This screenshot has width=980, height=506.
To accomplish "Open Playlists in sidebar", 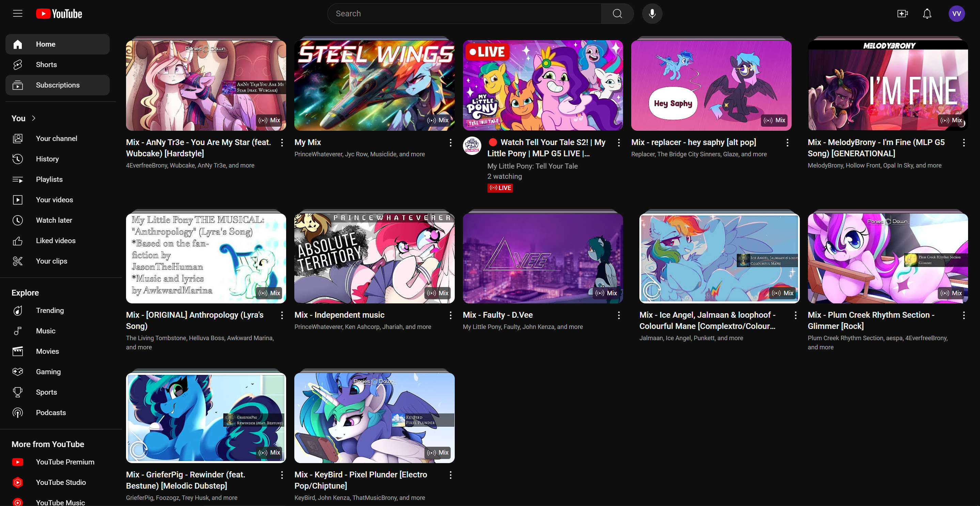I will (x=58, y=179).
